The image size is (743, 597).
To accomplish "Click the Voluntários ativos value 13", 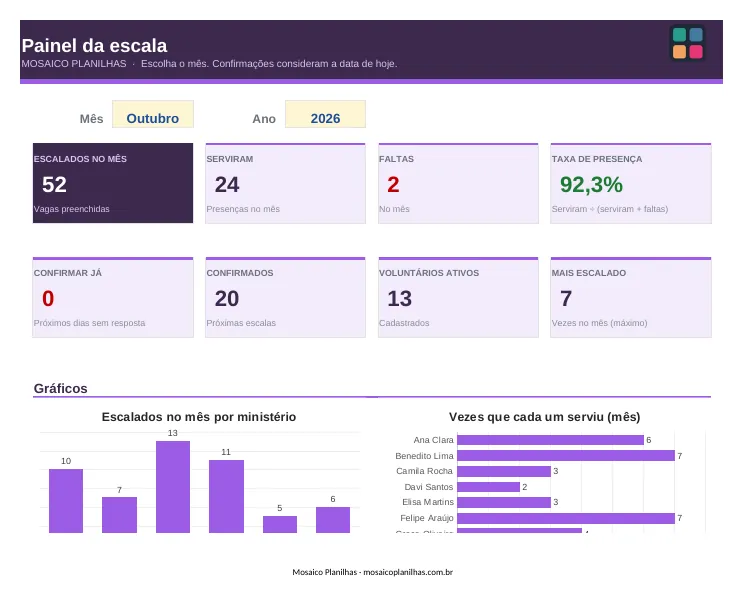I will pos(399,298).
